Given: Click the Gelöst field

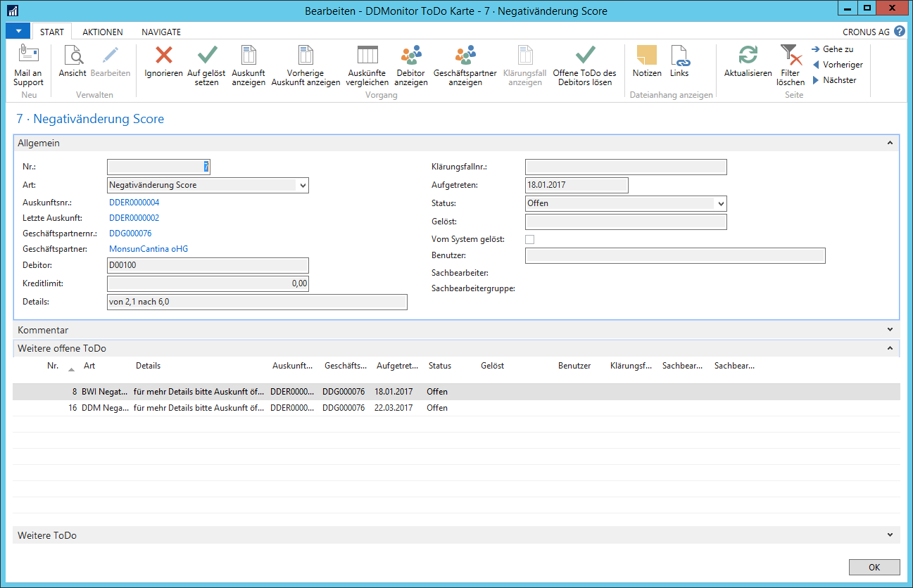Looking at the screenshot, I should (626, 222).
